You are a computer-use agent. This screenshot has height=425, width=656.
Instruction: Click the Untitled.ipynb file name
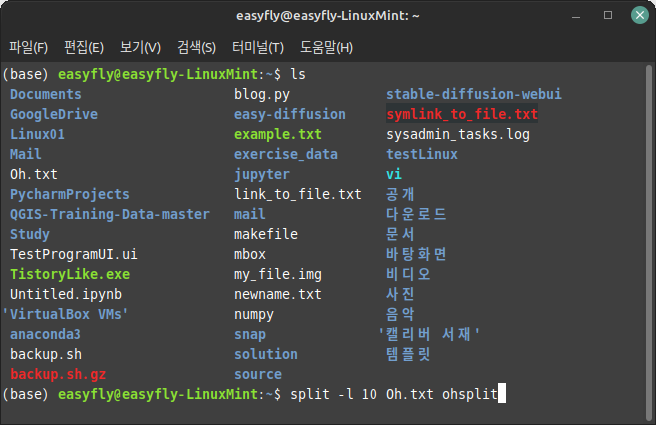pos(66,294)
